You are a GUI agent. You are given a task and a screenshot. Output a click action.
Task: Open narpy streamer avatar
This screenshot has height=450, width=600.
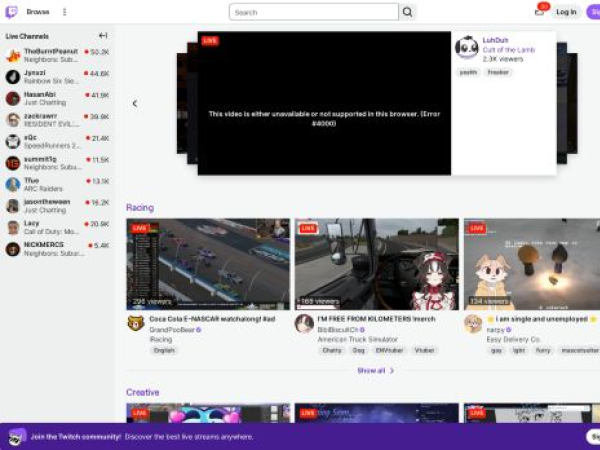[473, 323]
